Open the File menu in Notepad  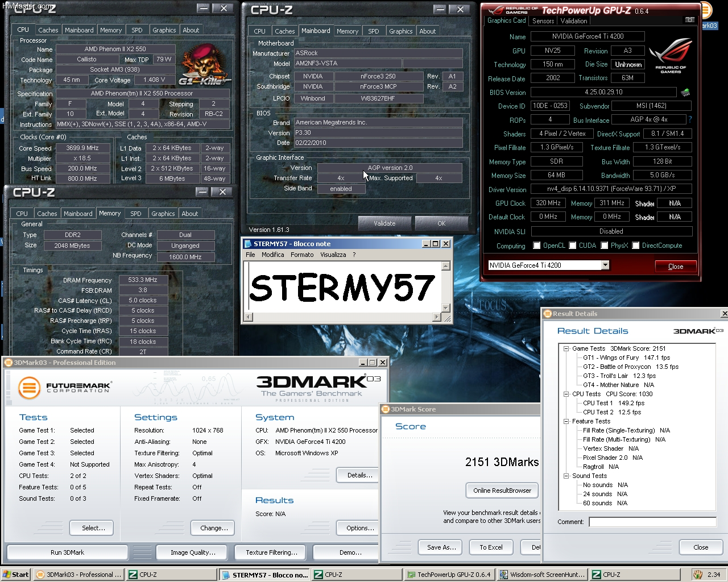click(250, 255)
